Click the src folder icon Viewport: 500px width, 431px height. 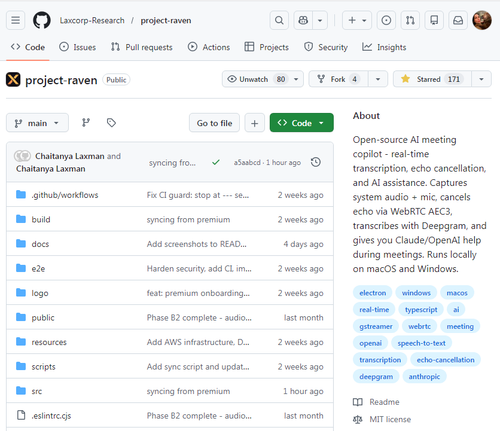21,390
